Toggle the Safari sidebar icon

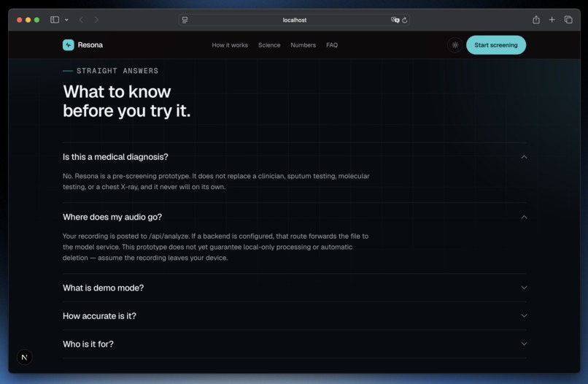tap(55, 20)
